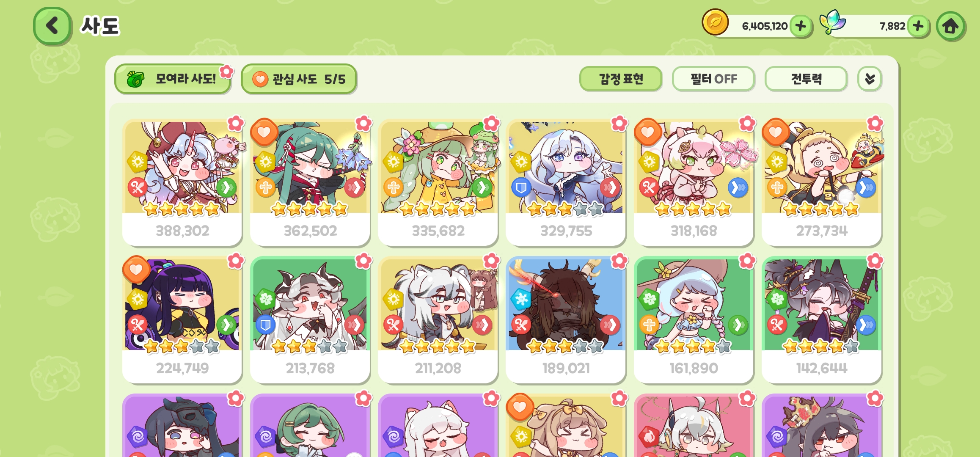Go back using the green arrow button
The image size is (980, 457).
pos(52,25)
